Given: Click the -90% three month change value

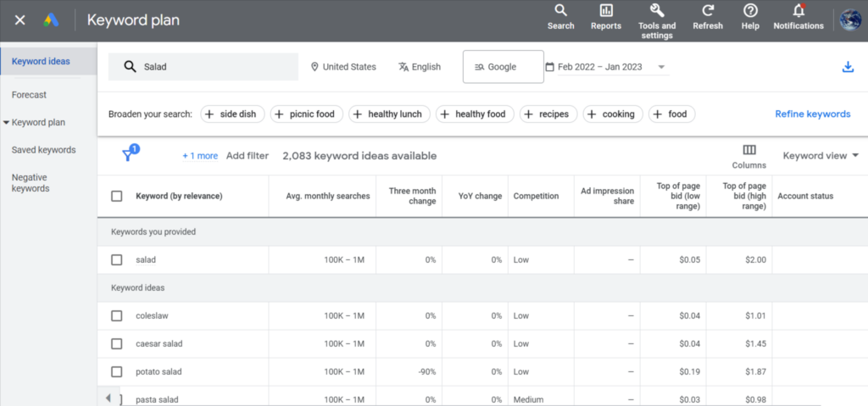Looking at the screenshot, I should click(427, 371).
